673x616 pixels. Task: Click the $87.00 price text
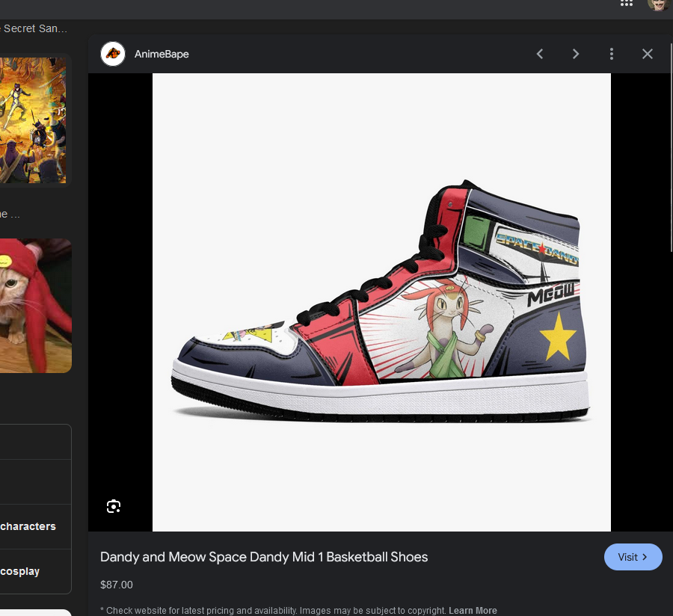click(117, 585)
